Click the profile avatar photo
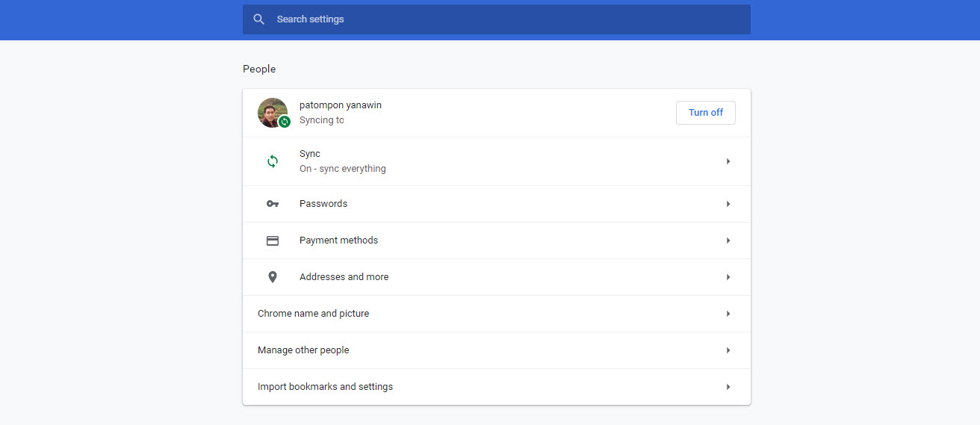 273,113
